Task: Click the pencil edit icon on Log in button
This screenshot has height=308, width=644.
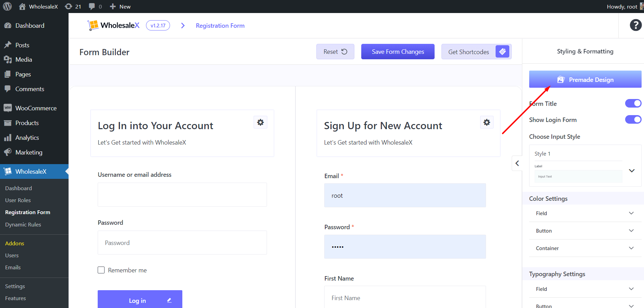Action: coord(169,300)
